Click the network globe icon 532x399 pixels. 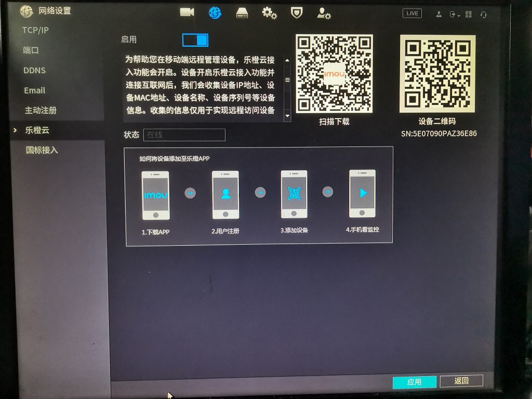(x=215, y=13)
